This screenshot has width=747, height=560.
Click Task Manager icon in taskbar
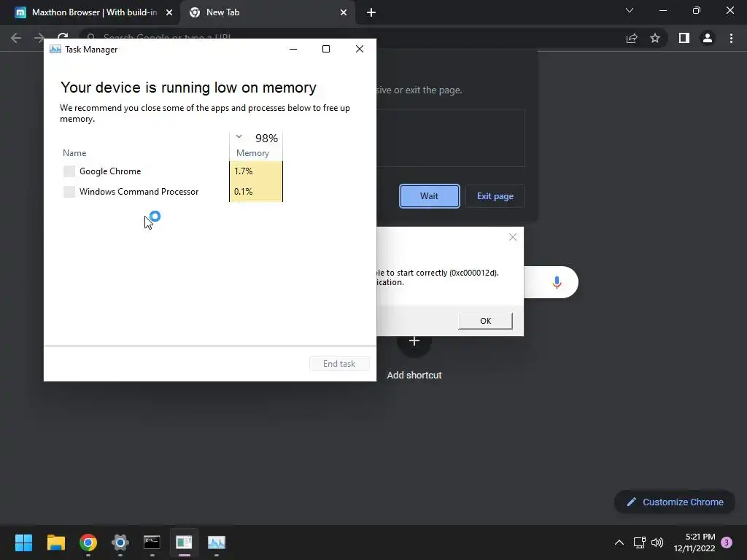[x=216, y=542]
